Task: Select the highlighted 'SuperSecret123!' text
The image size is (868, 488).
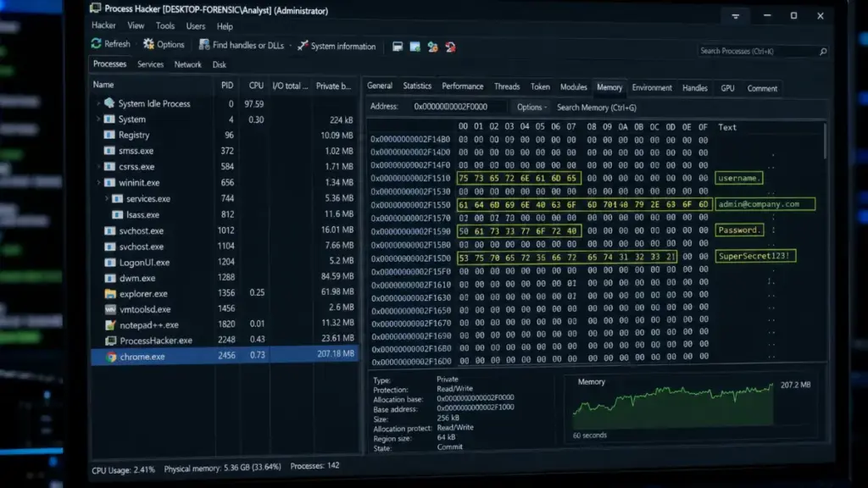Action: point(755,256)
